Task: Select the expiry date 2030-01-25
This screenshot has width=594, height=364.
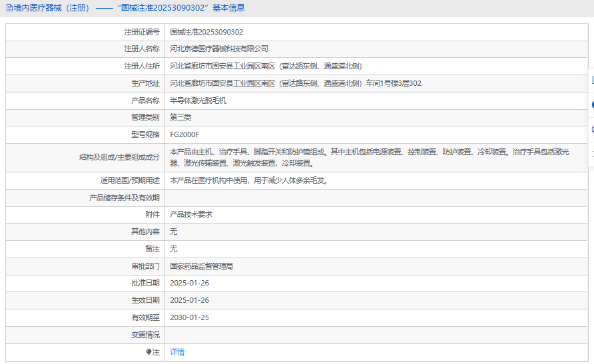Action: [189, 317]
